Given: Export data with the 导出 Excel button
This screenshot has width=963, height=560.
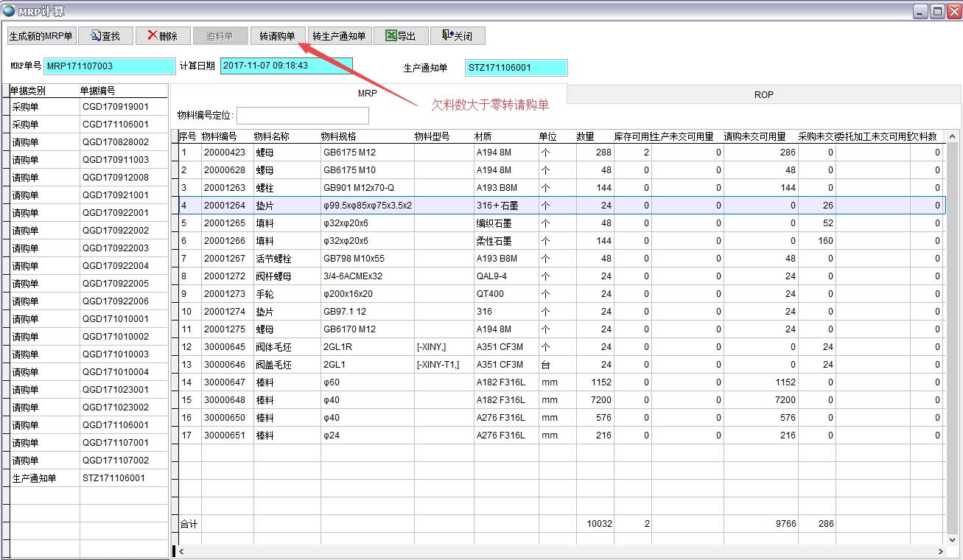Looking at the screenshot, I should click(x=401, y=36).
